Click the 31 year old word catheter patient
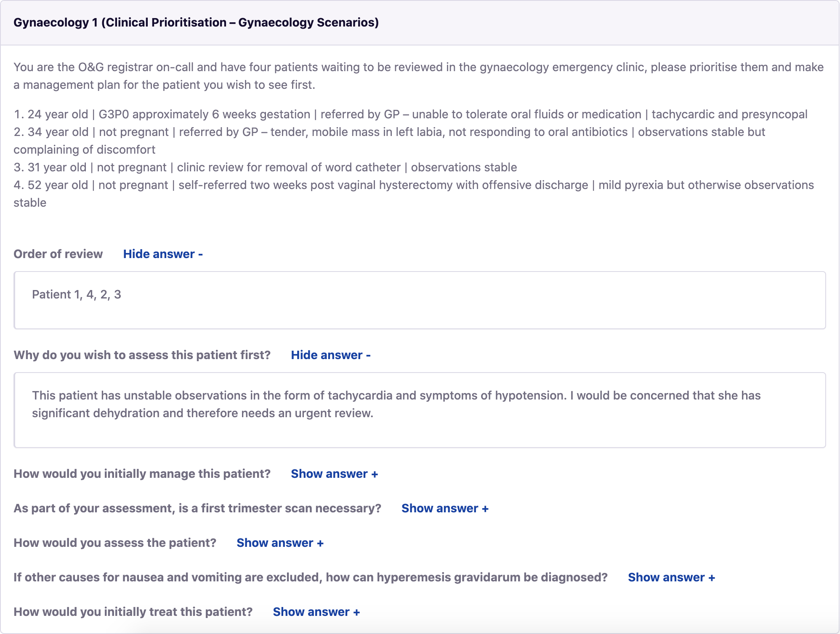This screenshot has width=840, height=634. (x=265, y=167)
